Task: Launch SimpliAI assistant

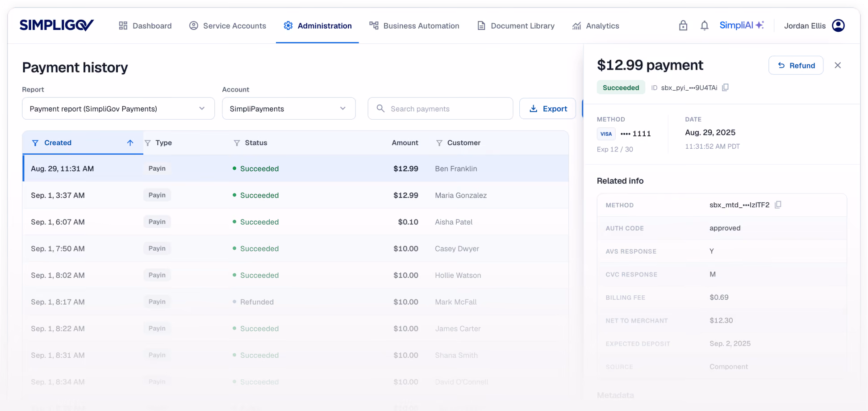Action: tap(742, 25)
